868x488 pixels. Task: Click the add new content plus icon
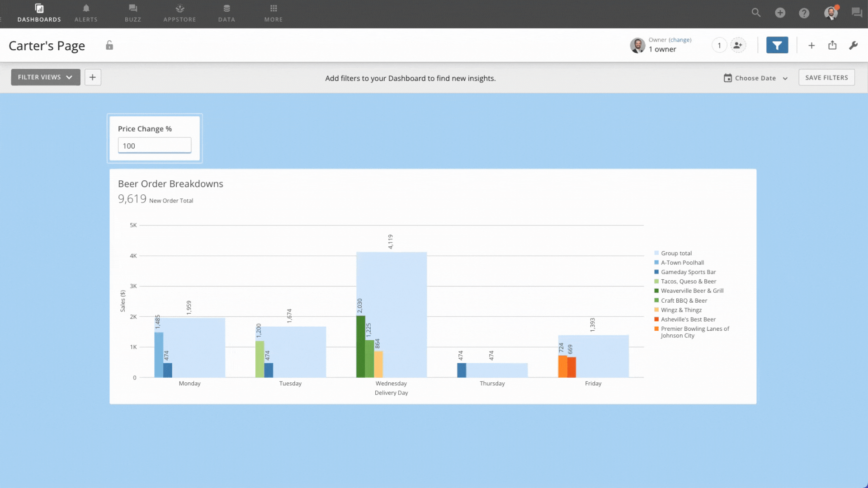point(780,13)
